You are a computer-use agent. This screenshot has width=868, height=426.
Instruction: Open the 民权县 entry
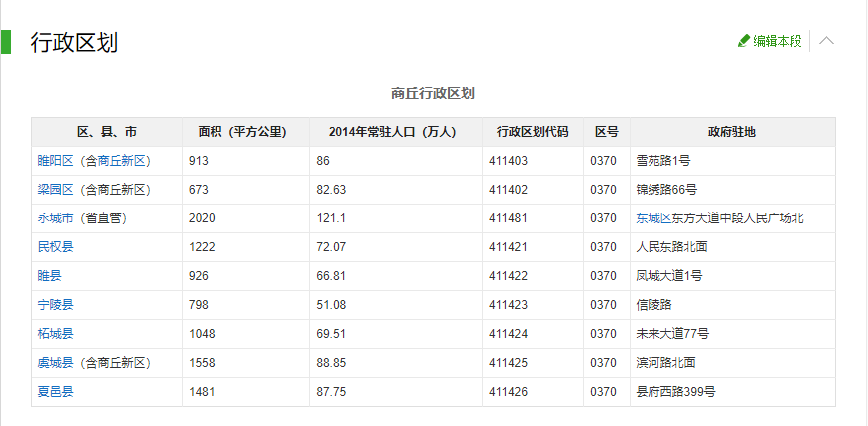coord(56,247)
